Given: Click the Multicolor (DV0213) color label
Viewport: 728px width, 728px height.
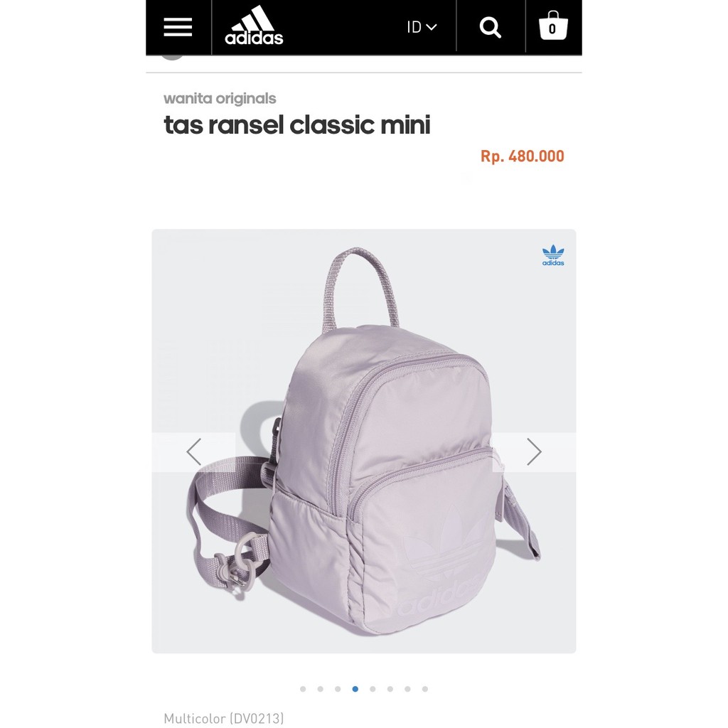Looking at the screenshot, I should click(x=224, y=718).
